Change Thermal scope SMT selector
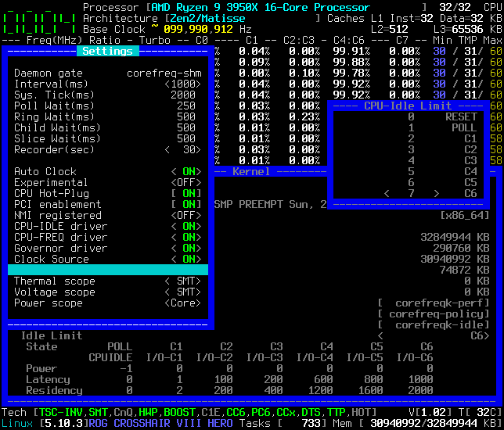Screen dimensions: 504x430 183,281
